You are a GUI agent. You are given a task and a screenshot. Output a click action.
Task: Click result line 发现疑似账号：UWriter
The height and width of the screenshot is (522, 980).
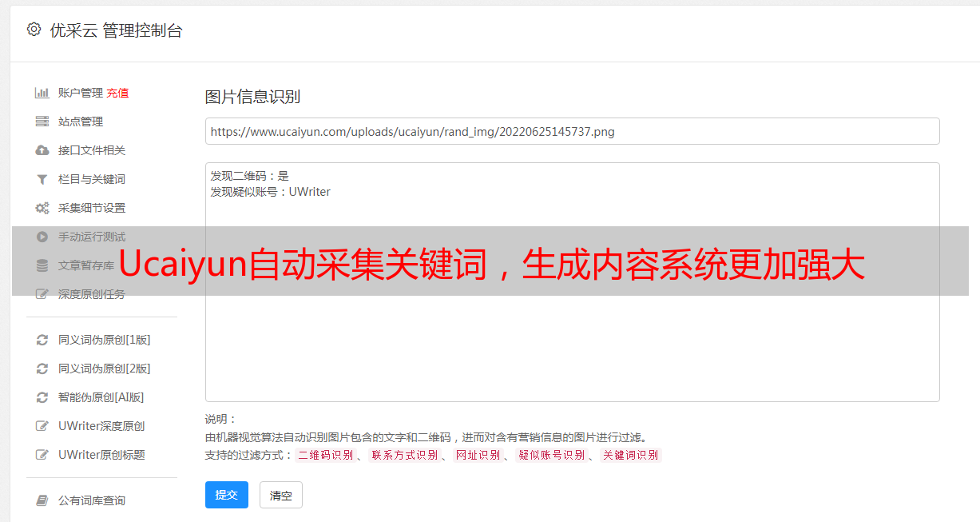[x=270, y=192]
